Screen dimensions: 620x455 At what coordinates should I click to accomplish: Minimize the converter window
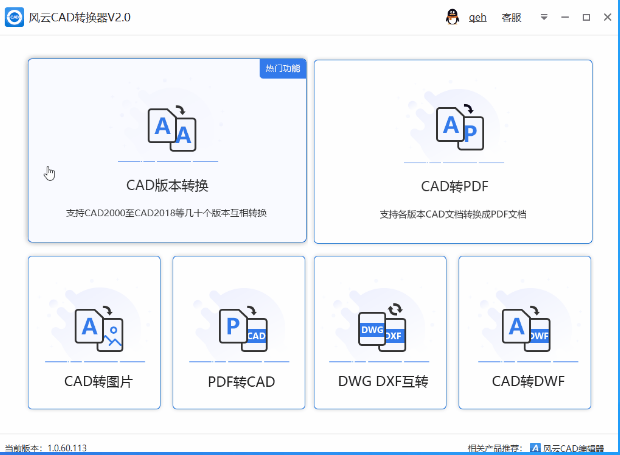(x=565, y=17)
